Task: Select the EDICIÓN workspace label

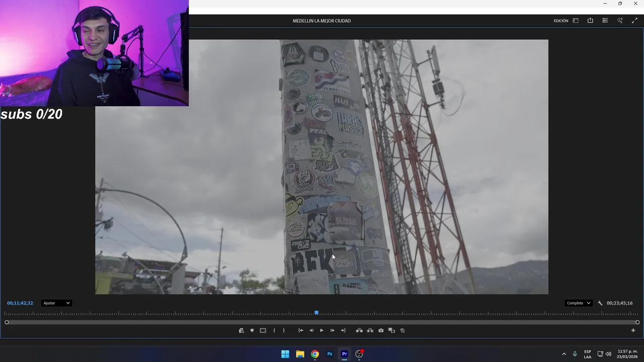Action: pyautogui.click(x=561, y=21)
